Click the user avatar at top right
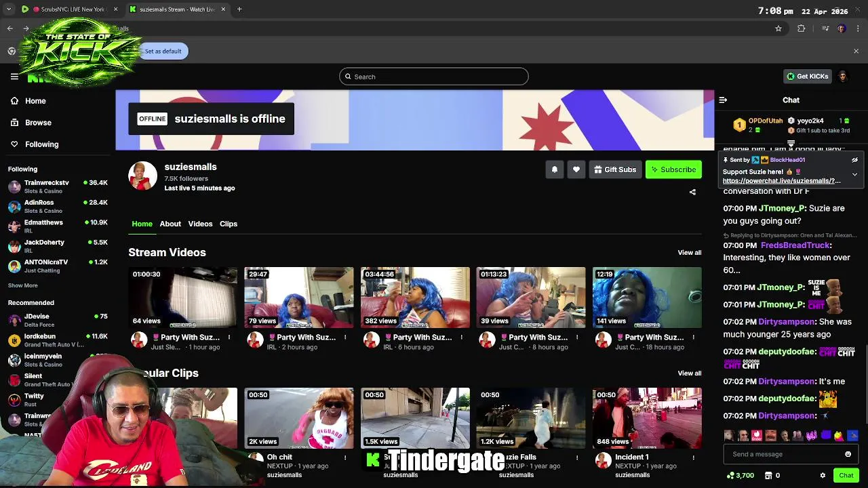868x488 pixels. point(842,77)
